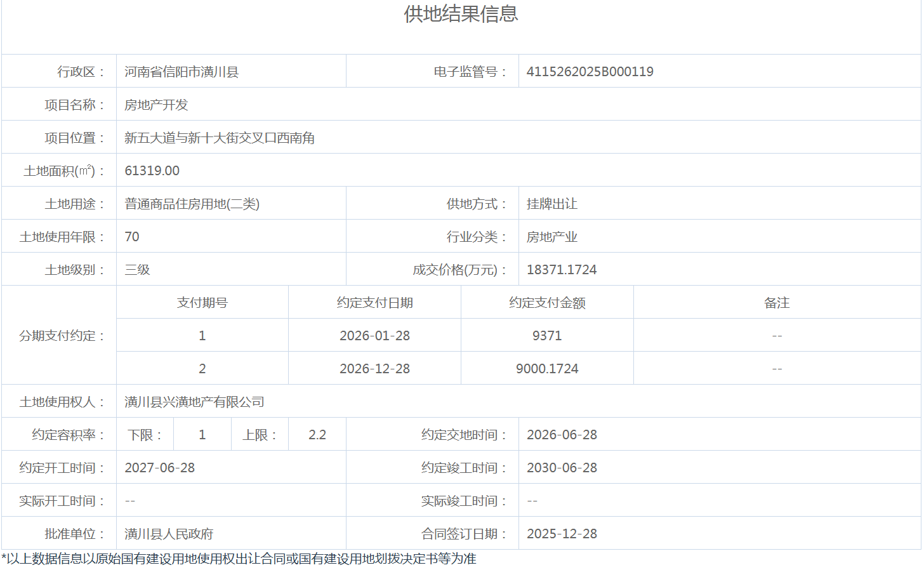
Task: Select the plot ratio upper limit 2.2
Action: pos(317,435)
